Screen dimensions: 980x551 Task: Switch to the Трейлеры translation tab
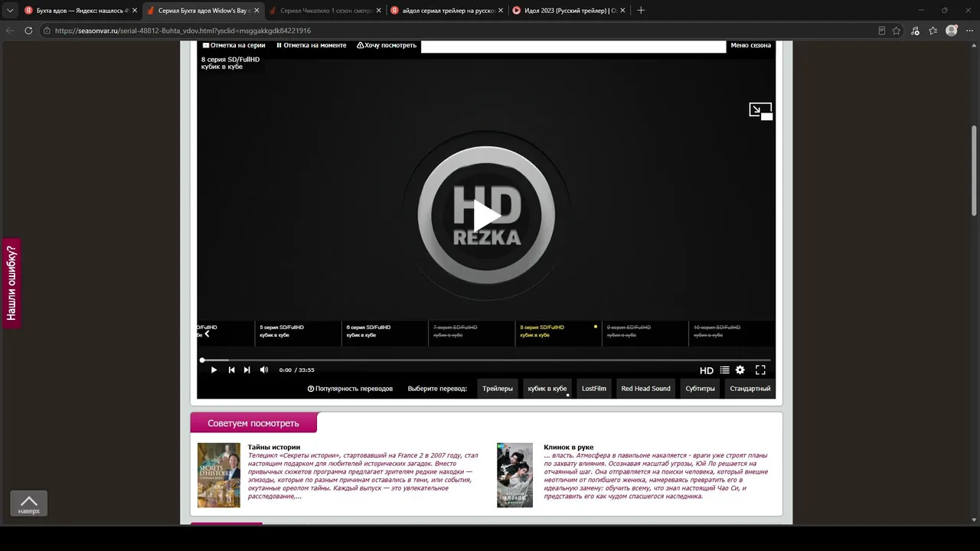[498, 389]
